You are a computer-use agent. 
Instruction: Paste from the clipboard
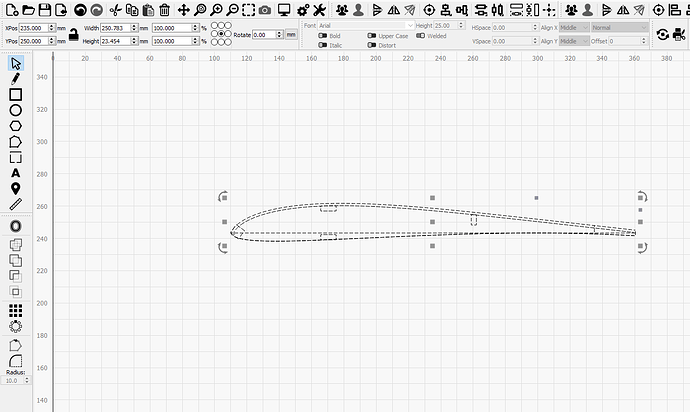pyautogui.click(x=148, y=10)
